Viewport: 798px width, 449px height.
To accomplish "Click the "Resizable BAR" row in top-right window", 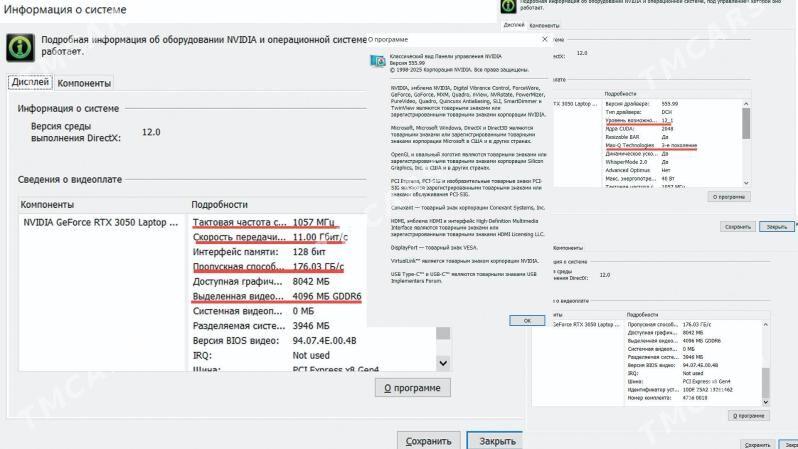I will point(637,137).
